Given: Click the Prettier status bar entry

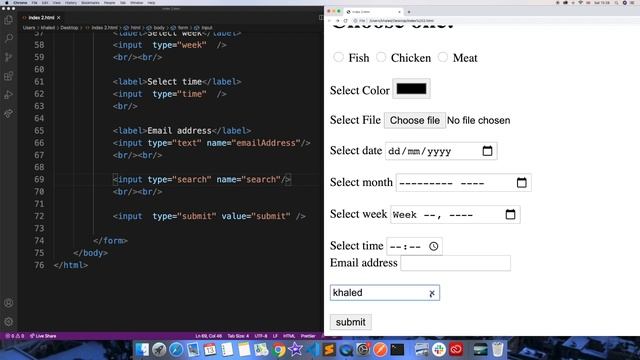Looking at the screenshot, I should coord(308,336).
